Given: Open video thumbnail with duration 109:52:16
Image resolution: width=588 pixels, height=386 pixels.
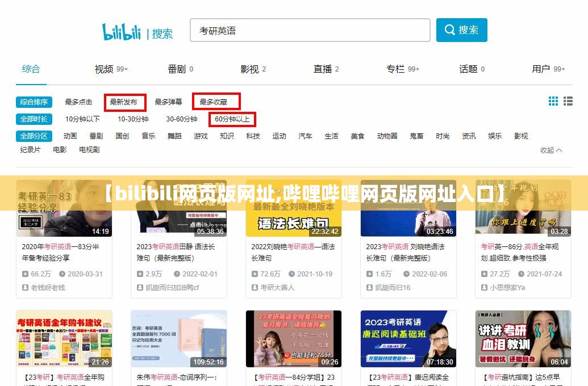Looking at the screenshot, I should pos(179,339).
